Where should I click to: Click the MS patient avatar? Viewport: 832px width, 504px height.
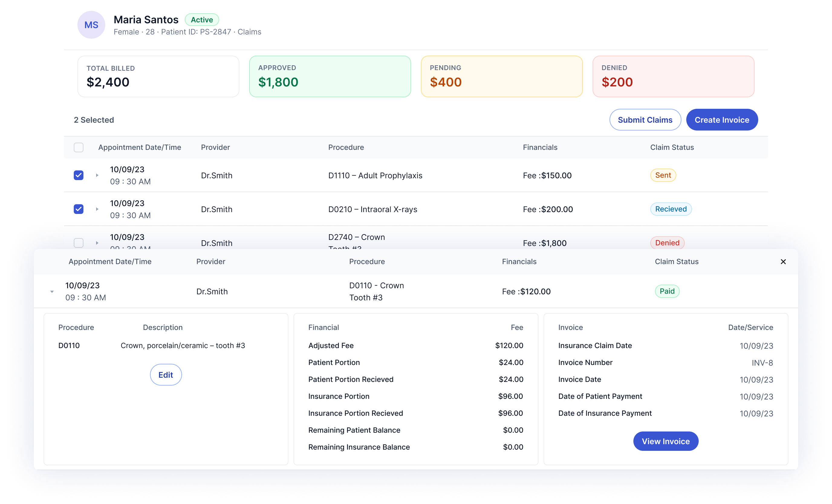(91, 25)
